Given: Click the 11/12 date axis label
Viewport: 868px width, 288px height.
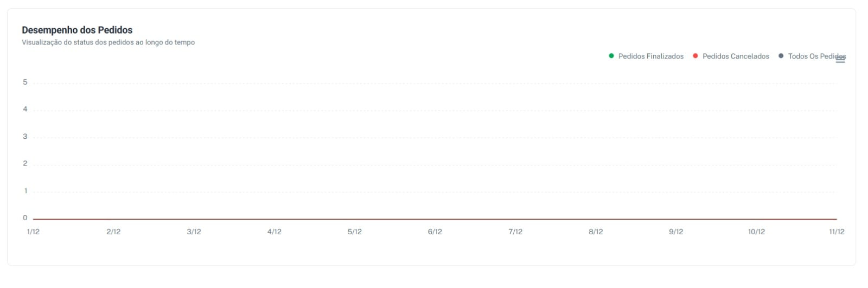Looking at the screenshot, I should (837, 232).
